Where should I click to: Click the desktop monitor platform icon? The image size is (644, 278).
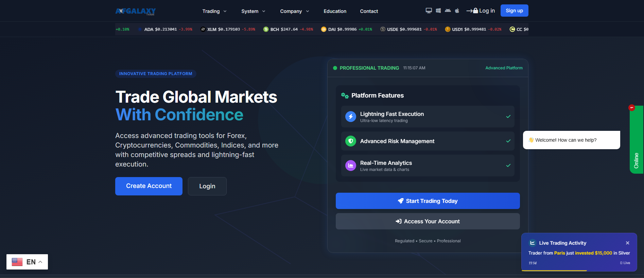tap(429, 11)
